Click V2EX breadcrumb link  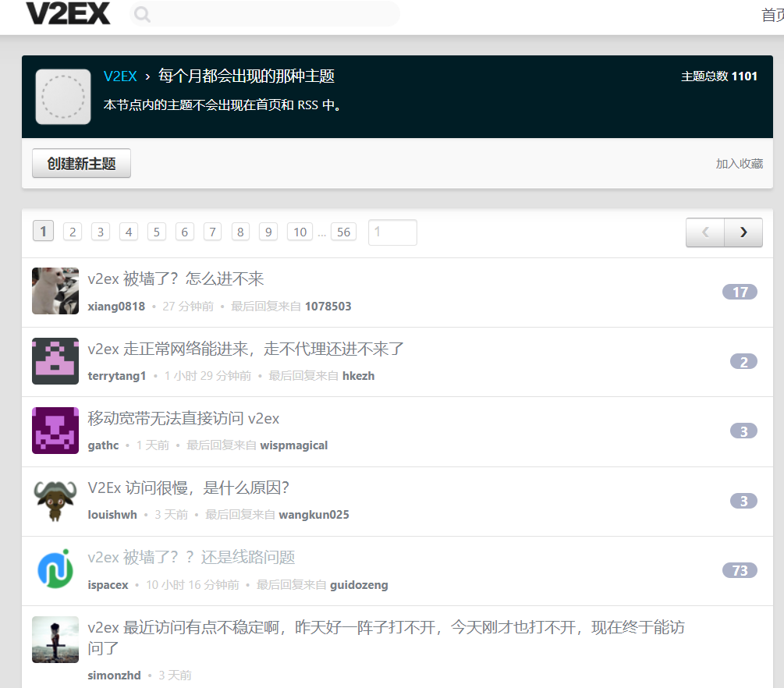click(120, 76)
